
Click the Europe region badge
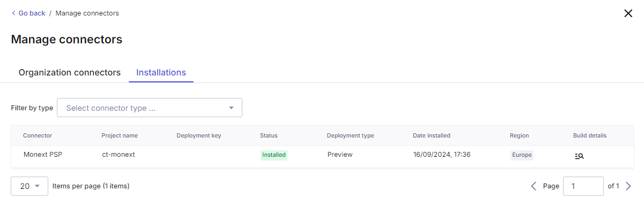click(522, 155)
